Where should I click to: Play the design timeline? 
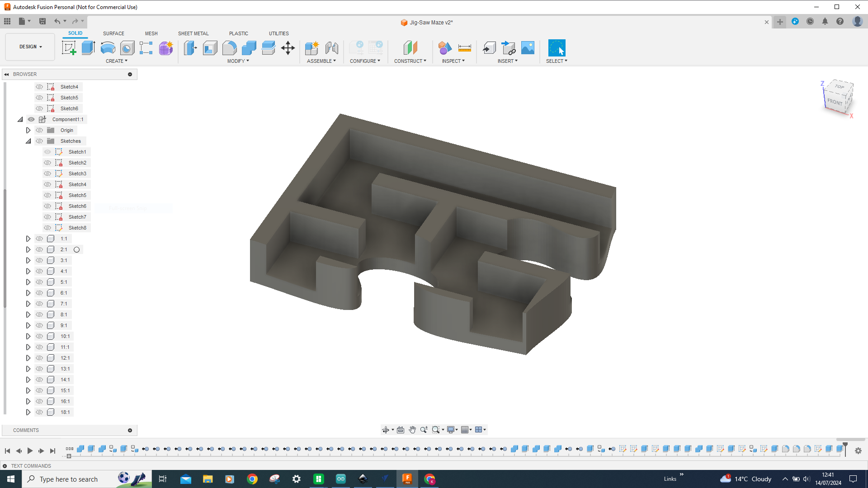pos(30,450)
